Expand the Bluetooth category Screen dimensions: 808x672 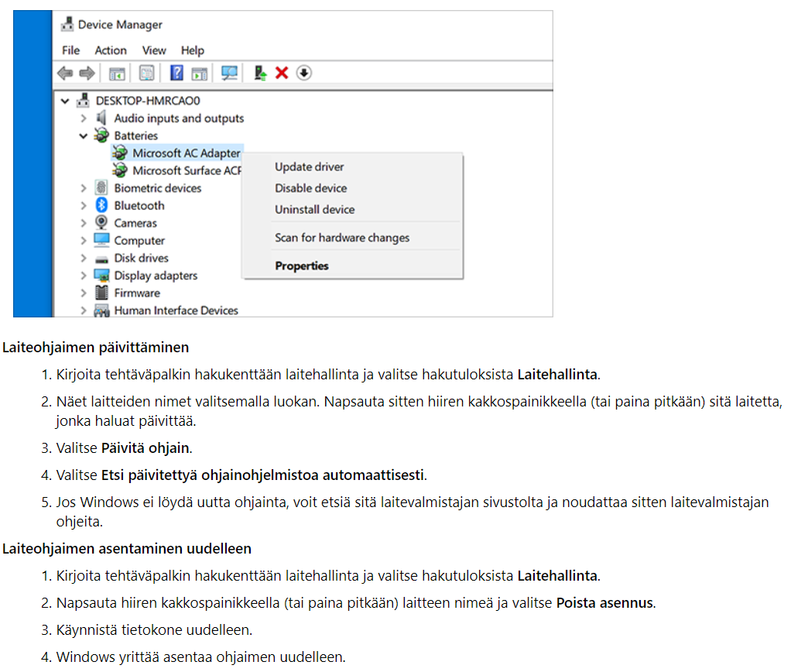coord(84,206)
